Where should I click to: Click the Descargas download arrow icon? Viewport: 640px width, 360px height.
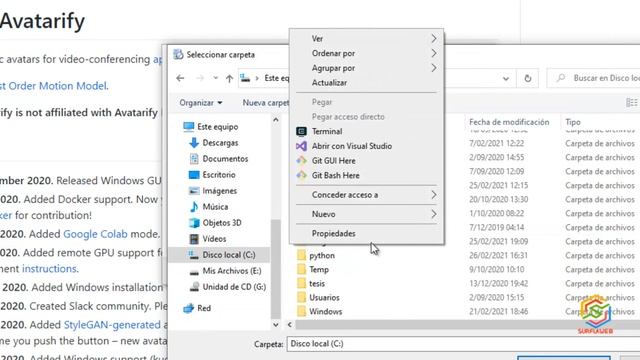(194, 143)
